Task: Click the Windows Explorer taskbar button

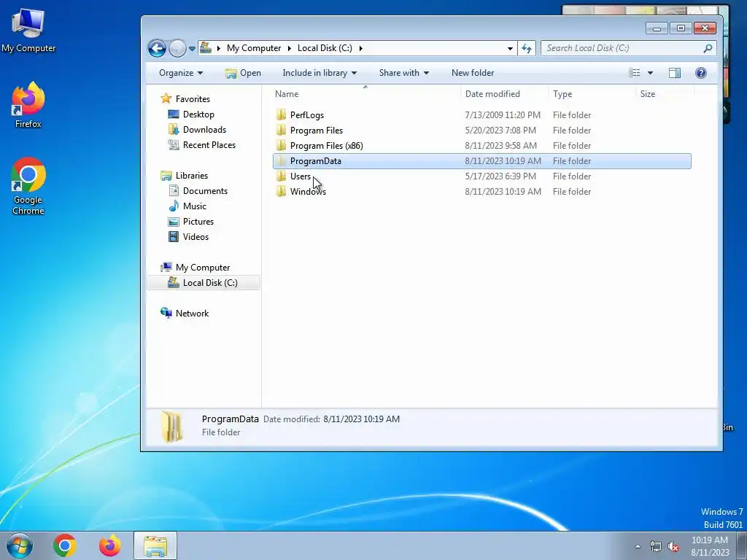Action: pyautogui.click(x=155, y=545)
